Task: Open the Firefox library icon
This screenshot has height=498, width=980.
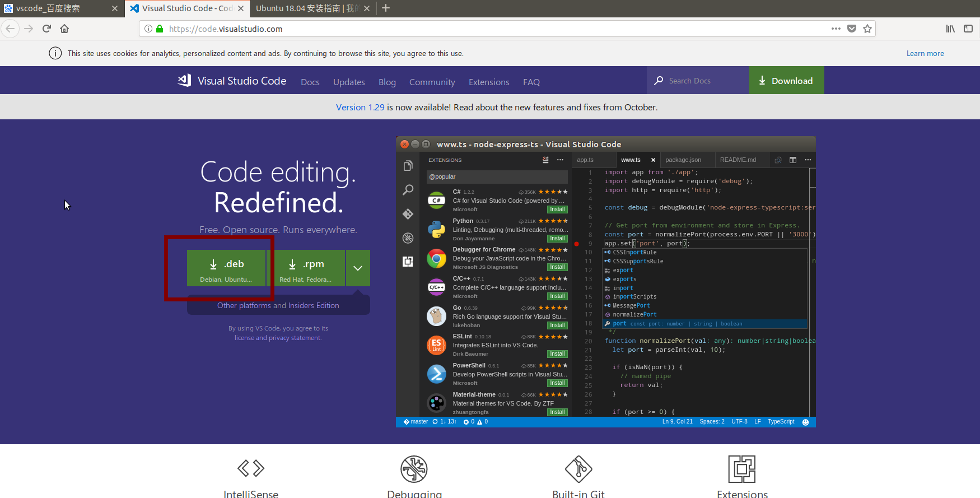Action: tap(950, 29)
